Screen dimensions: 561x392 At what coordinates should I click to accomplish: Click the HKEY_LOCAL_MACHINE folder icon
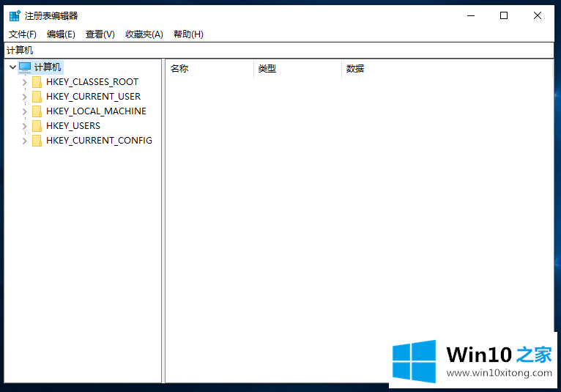[37, 111]
